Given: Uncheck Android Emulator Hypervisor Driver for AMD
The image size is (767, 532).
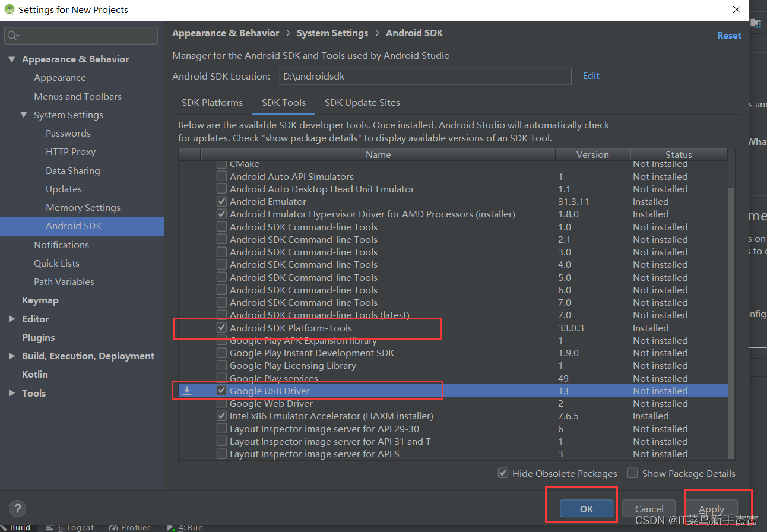Looking at the screenshot, I should [221, 214].
